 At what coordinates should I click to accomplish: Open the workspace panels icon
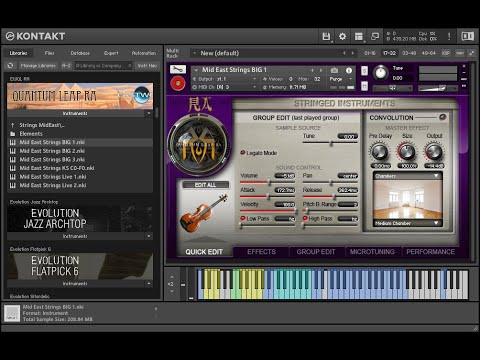click(x=359, y=36)
